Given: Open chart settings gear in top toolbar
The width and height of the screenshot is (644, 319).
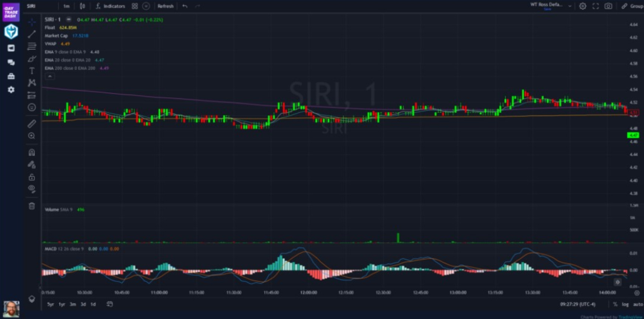Looking at the screenshot, I should pyautogui.click(x=583, y=6).
